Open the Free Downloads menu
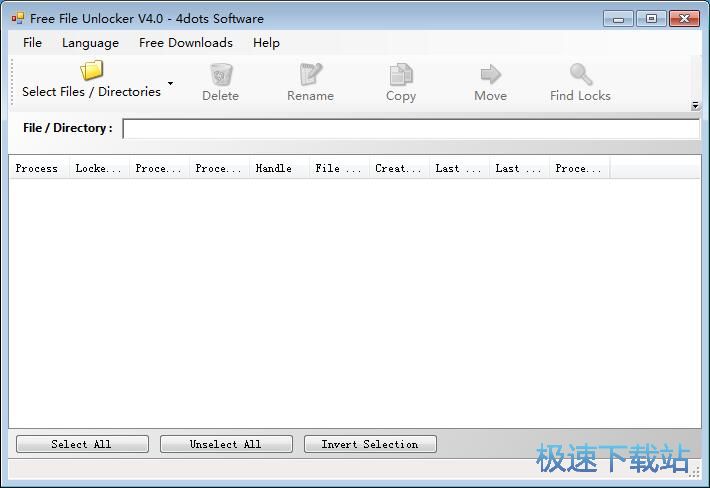The height and width of the screenshot is (488, 710). (x=186, y=43)
